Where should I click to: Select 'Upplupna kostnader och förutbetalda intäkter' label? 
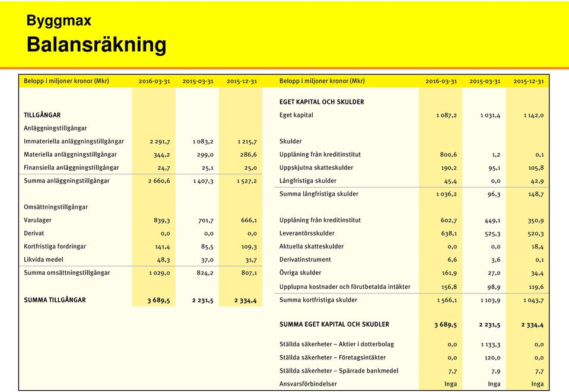click(345, 287)
